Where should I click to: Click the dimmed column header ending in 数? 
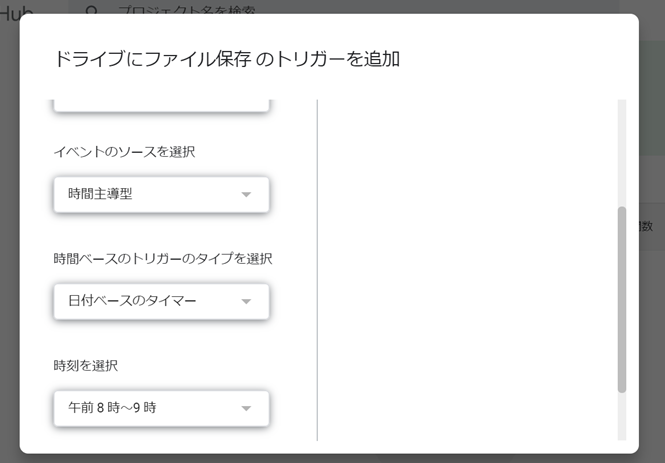click(646, 226)
